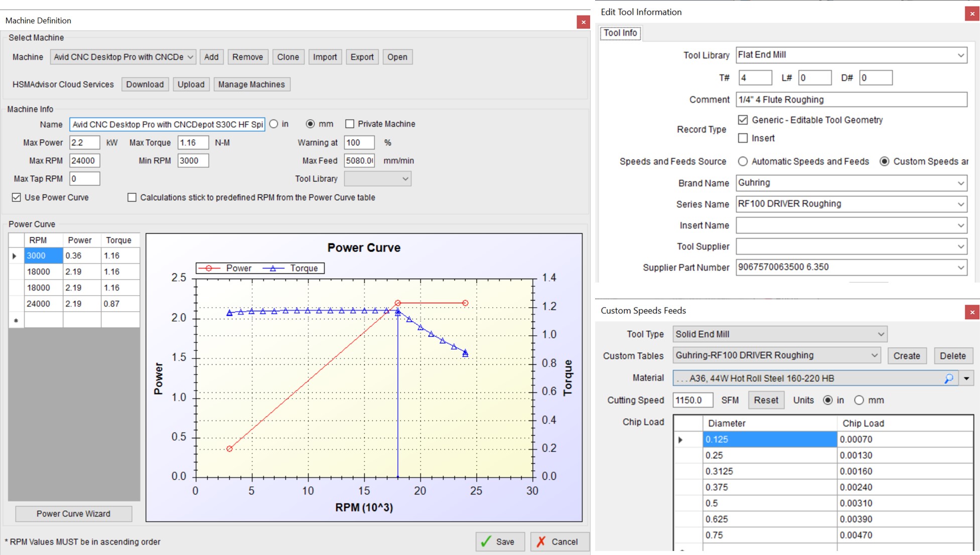Click the chip load row selector arrow

pos(680,440)
